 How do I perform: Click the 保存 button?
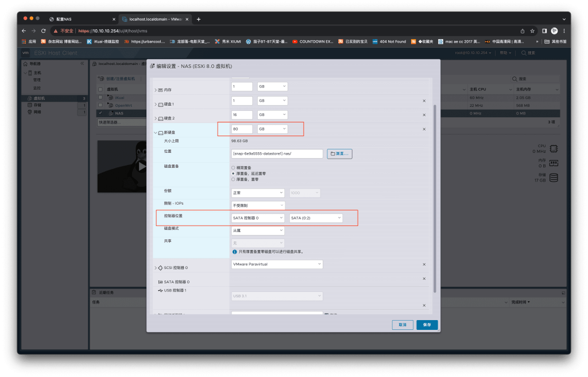[427, 325]
